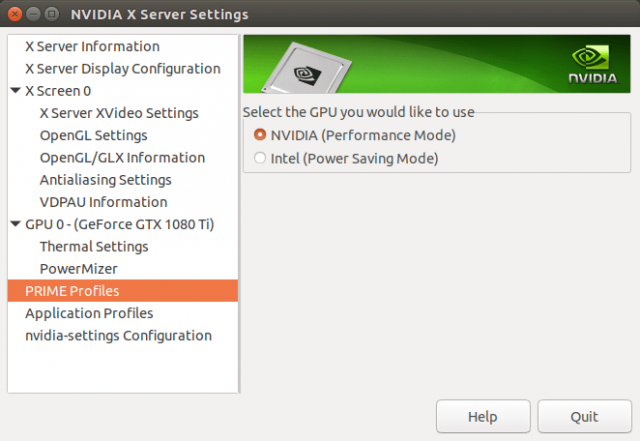640x441 pixels.
Task: Open OpenGL Settings entry
Action: (93, 135)
